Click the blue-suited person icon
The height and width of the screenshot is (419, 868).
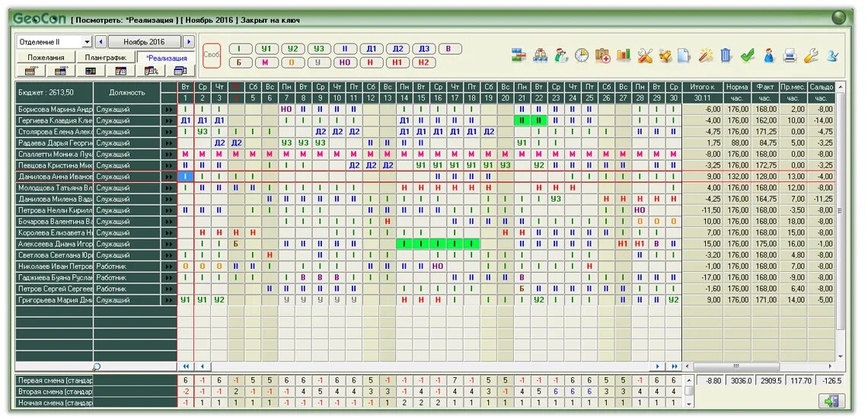pos(769,55)
